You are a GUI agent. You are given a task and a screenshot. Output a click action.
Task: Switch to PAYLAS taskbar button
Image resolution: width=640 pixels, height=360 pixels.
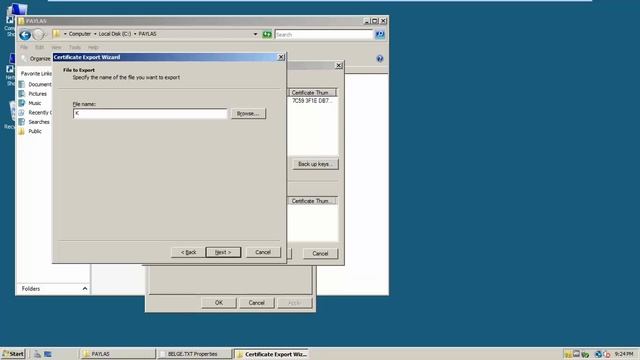118,354
